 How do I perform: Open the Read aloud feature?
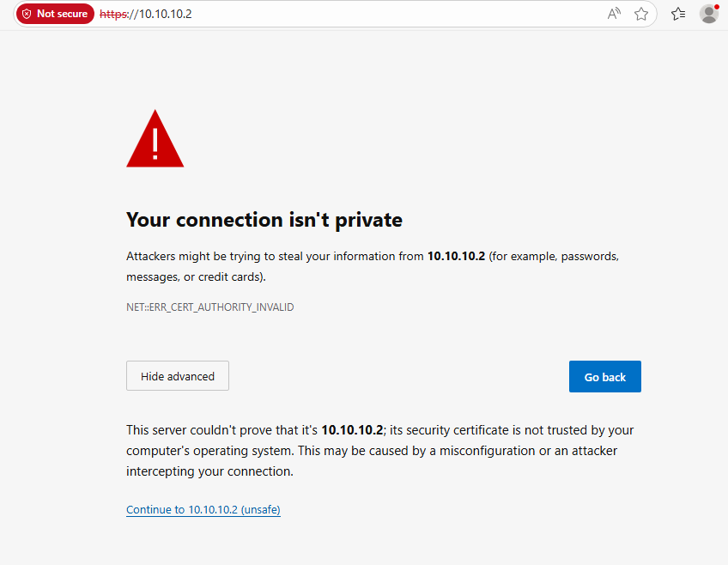point(613,14)
